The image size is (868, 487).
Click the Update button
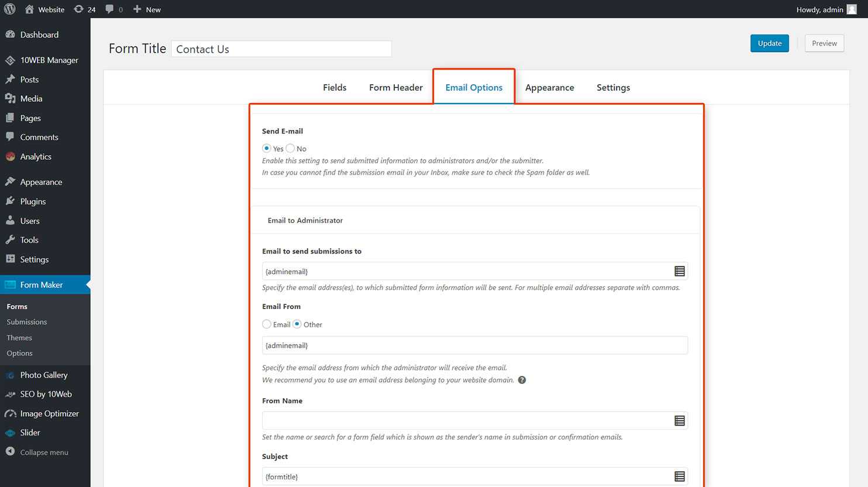770,43
